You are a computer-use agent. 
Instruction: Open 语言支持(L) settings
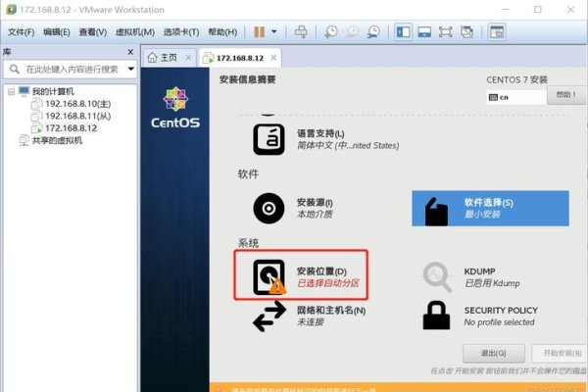[326, 139]
